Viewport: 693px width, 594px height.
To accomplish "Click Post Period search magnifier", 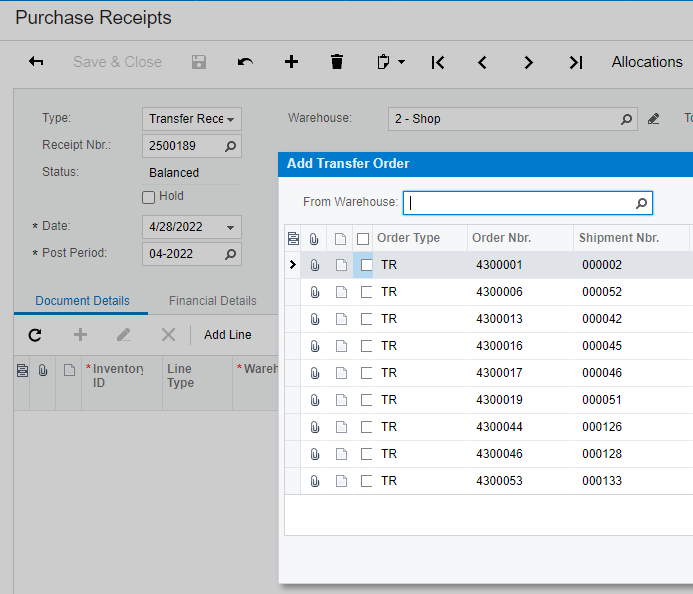I will (x=230, y=254).
